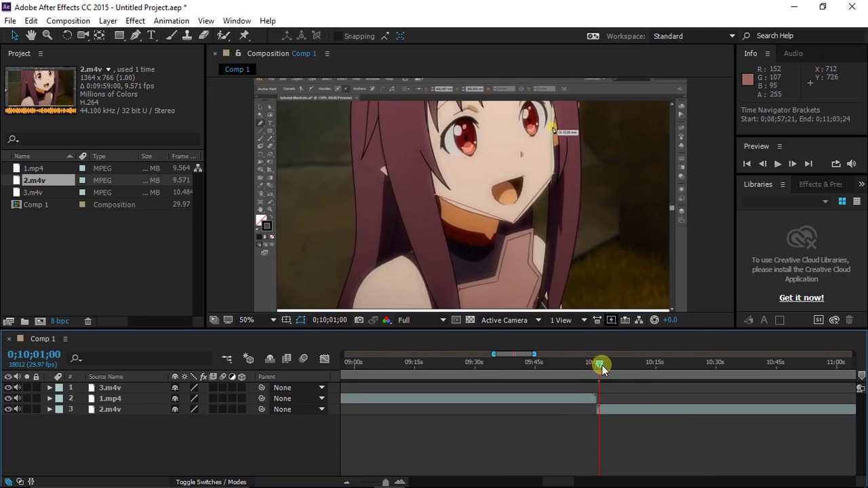Screen dimensions: 868x488
Task: Select the Rectangle shape tool
Action: click(x=119, y=36)
